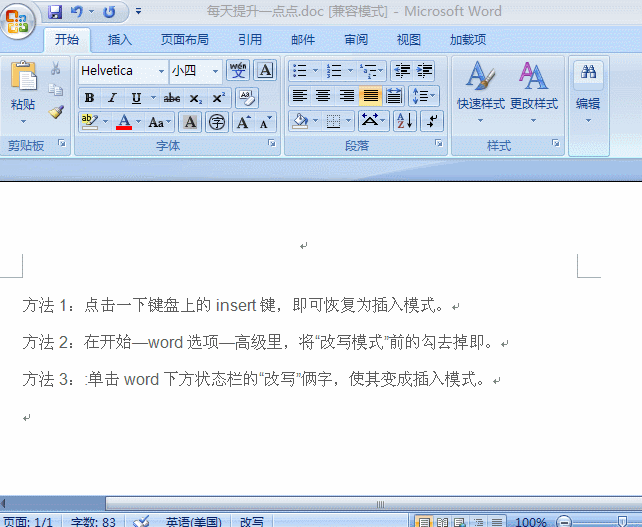Screen dimensions: 642x527
Task: Align text right
Action: 347,96
